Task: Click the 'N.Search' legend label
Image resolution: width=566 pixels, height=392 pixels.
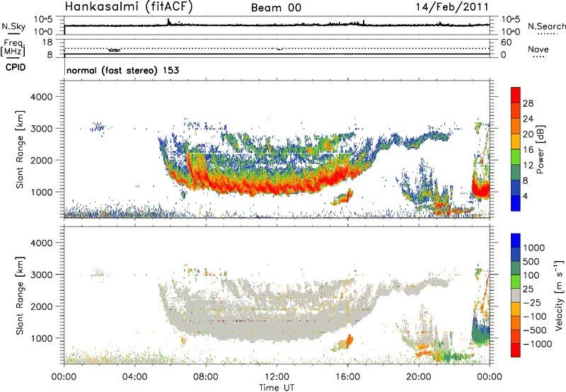Action: click(546, 26)
